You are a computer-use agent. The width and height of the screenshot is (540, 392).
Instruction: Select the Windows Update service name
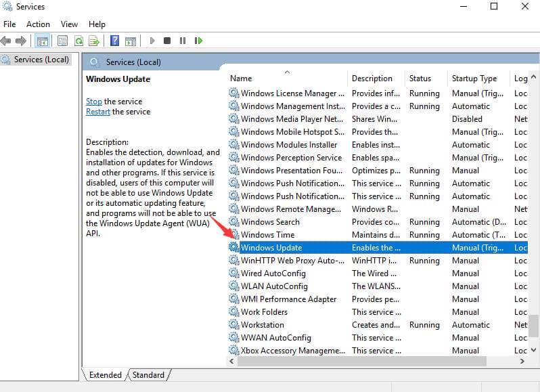pos(271,247)
